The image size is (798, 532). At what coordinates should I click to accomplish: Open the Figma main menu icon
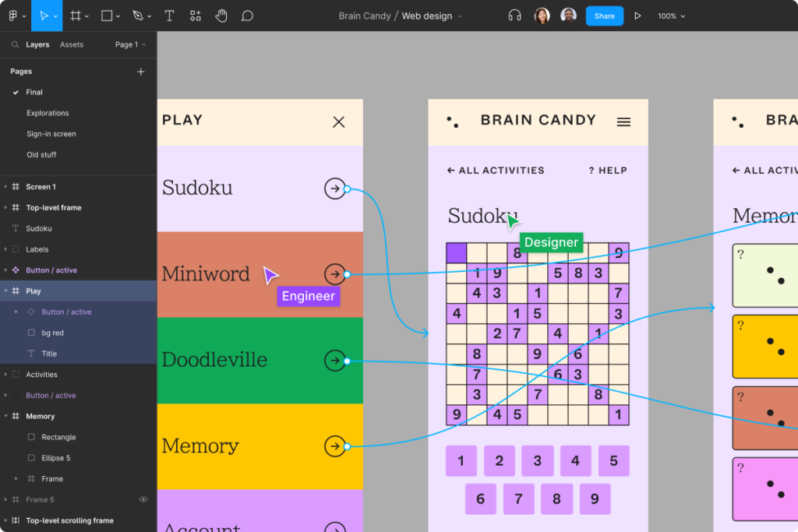[13, 16]
